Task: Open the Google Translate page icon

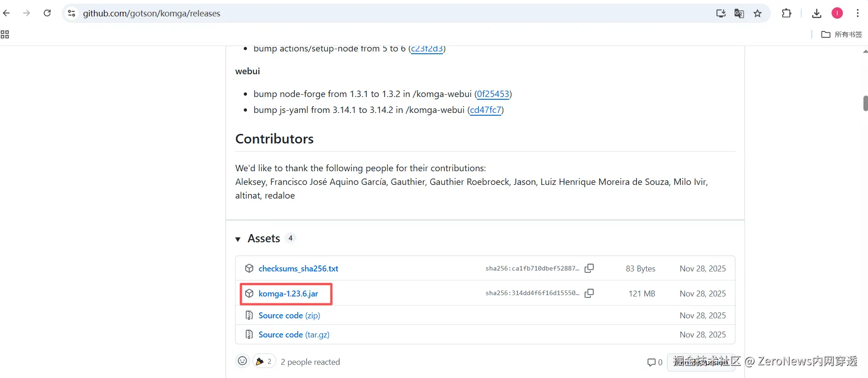Action: [739, 13]
